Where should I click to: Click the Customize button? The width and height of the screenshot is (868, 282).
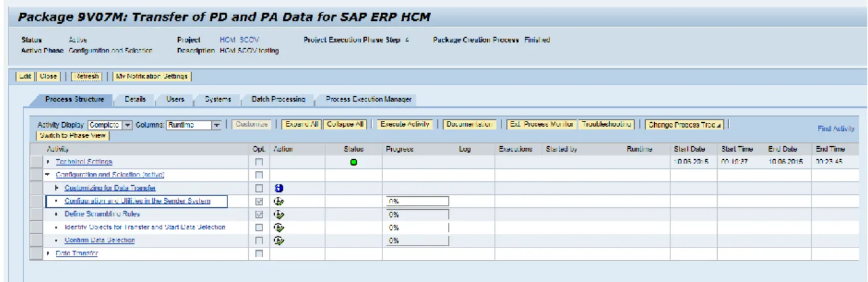(x=252, y=125)
